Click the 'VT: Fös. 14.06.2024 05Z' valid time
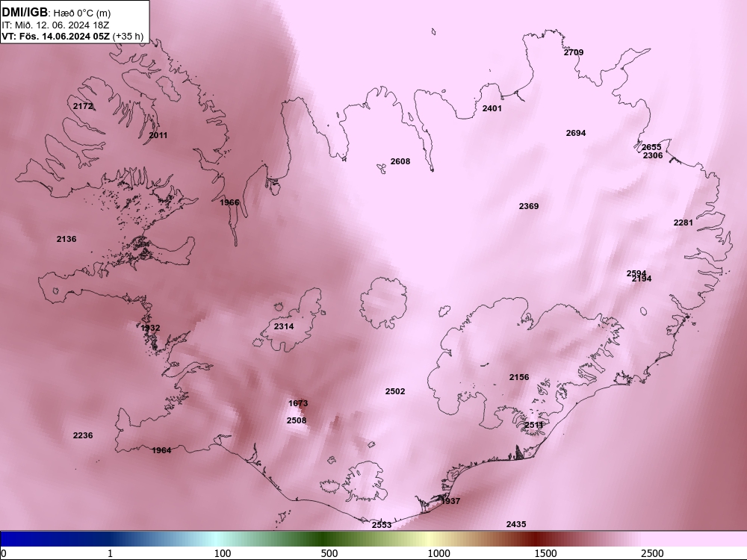 click(56, 36)
